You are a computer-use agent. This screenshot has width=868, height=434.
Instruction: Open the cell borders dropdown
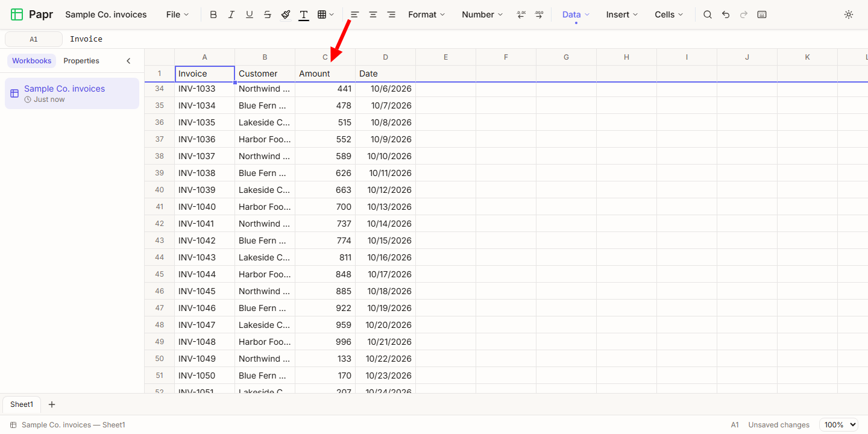click(x=326, y=14)
